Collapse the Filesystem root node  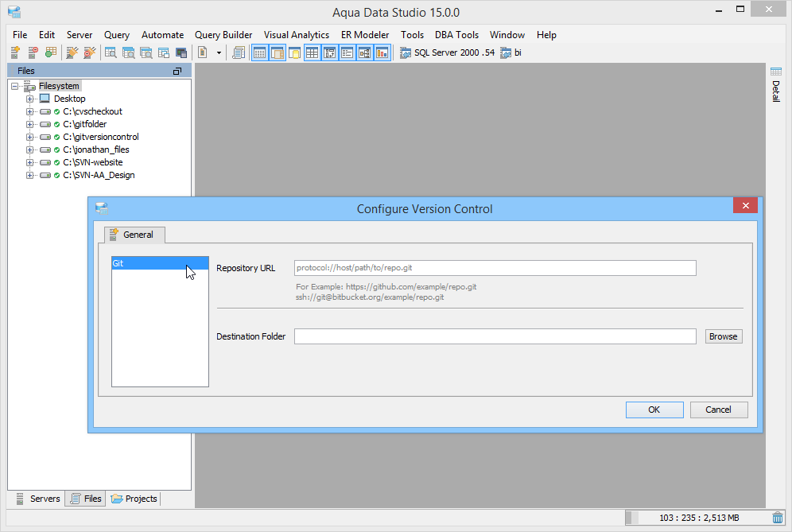pos(14,86)
